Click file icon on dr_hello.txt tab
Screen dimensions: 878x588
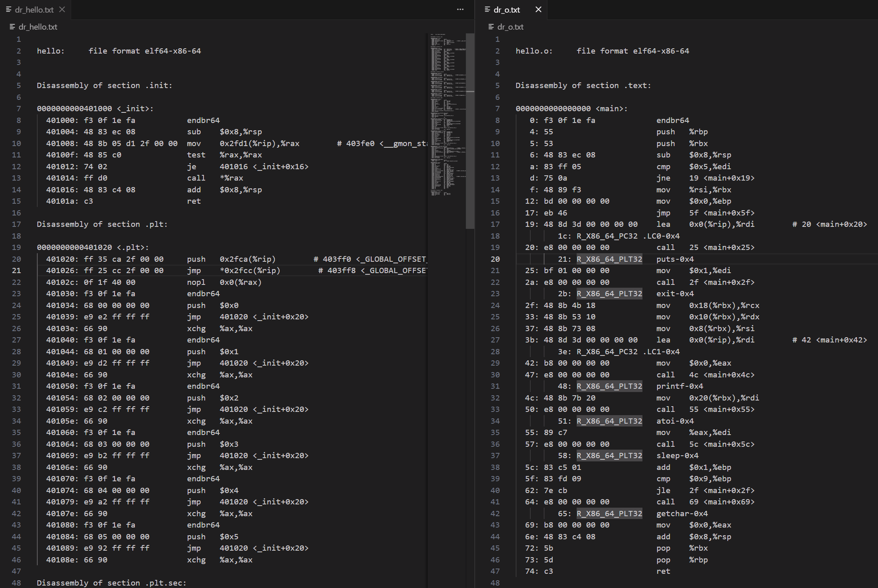coord(9,9)
